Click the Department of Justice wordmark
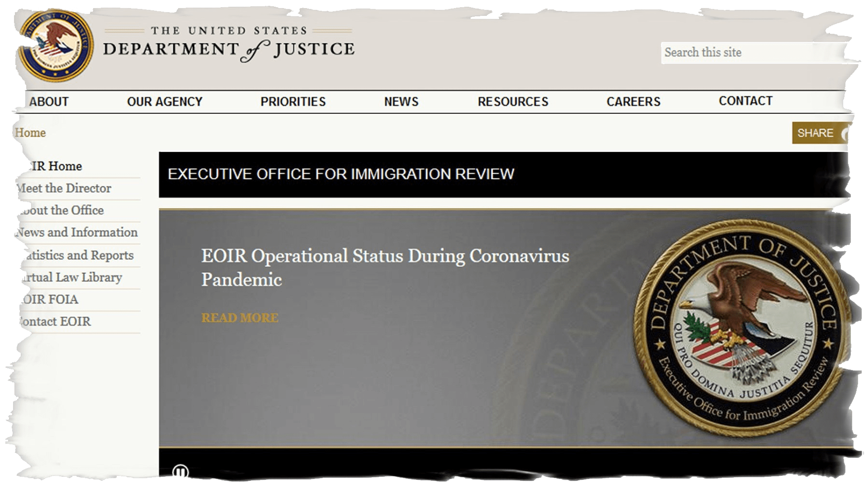Viewport: 868px width, 488px height. [x=229, y=45]
